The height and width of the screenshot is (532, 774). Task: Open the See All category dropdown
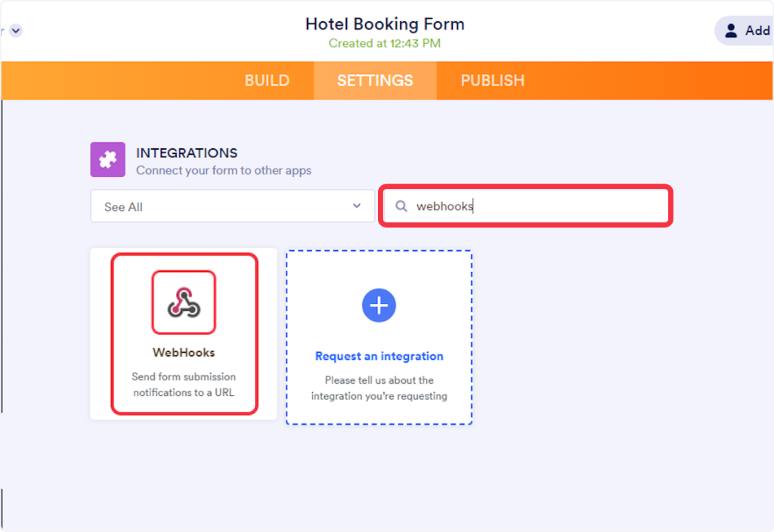click(x=232, y=206)
